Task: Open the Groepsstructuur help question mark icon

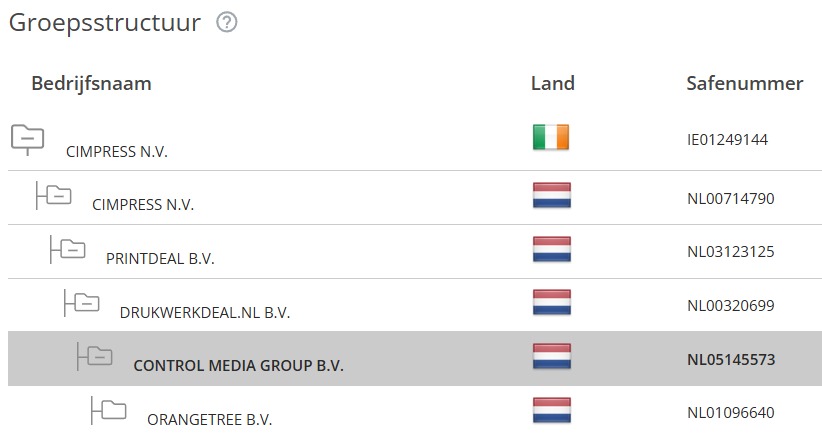Action: [227, 23]
